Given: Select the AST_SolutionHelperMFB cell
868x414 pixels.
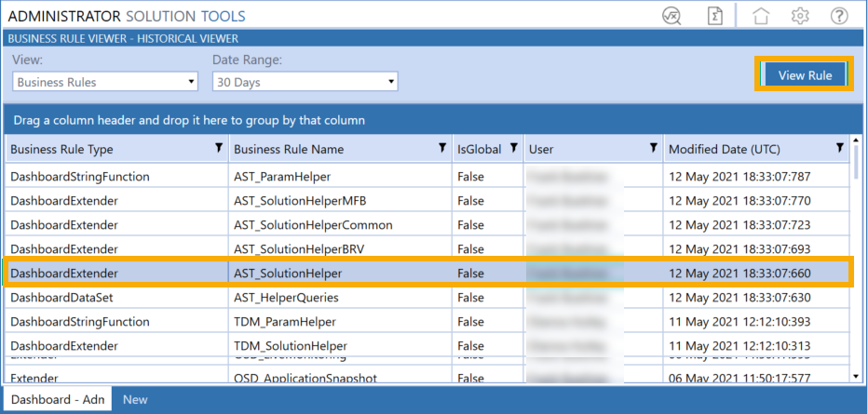Looking at the screenshot, I should [341, 201].
